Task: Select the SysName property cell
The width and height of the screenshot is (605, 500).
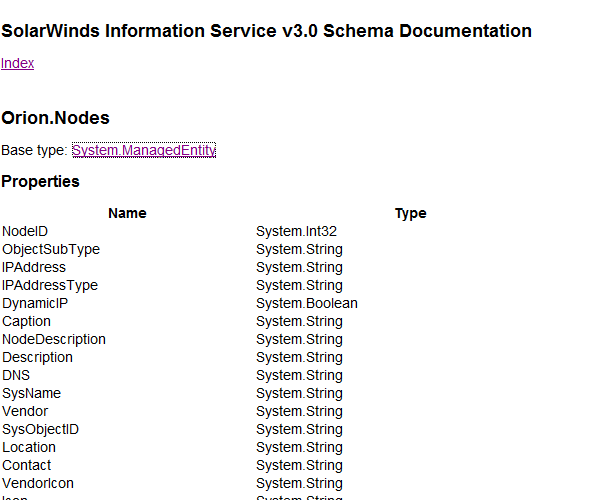Action: point(32,394)
